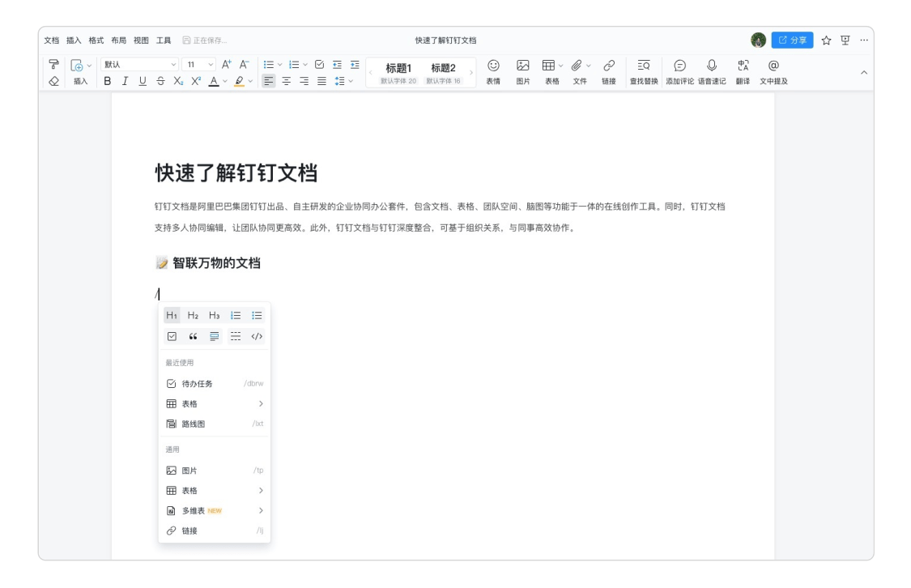Click the clear formatting eraser icon
Screen dimensions: 911x588
click(53, 81)
